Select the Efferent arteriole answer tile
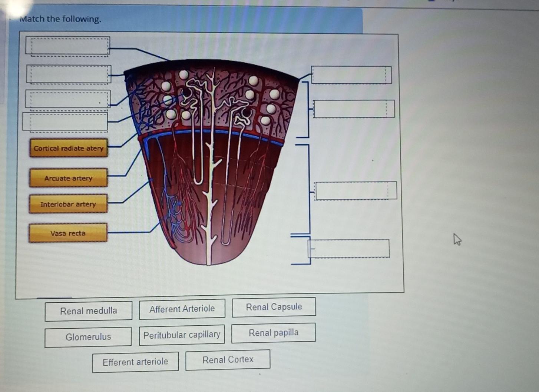 click(x=135, y=362)
